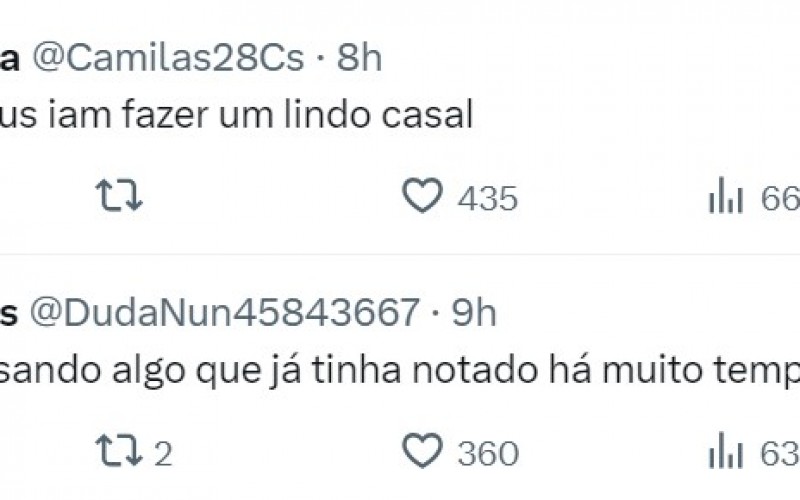The height and width of the screenshot is (500, 800).
Task: Click the 435 likes count
Action: pos(488,199)
